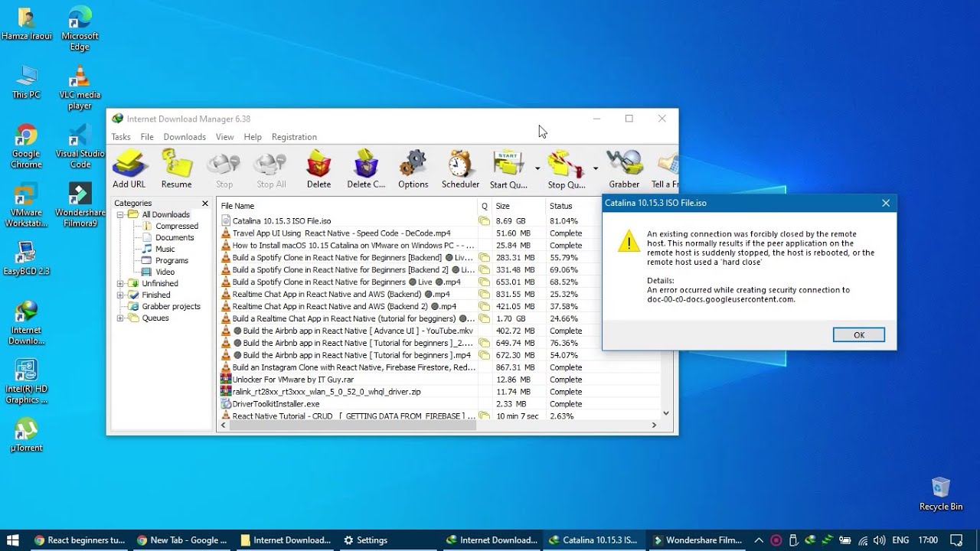Open the VMware Workstation desktop icon
The width and height of the screenshot is (980, 551).
(26, 205)
